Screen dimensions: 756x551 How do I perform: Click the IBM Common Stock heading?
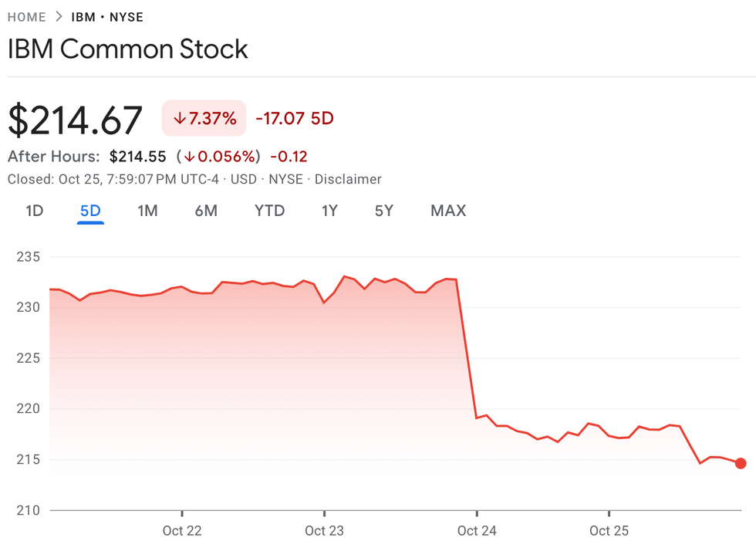click(x=128, y=49)
